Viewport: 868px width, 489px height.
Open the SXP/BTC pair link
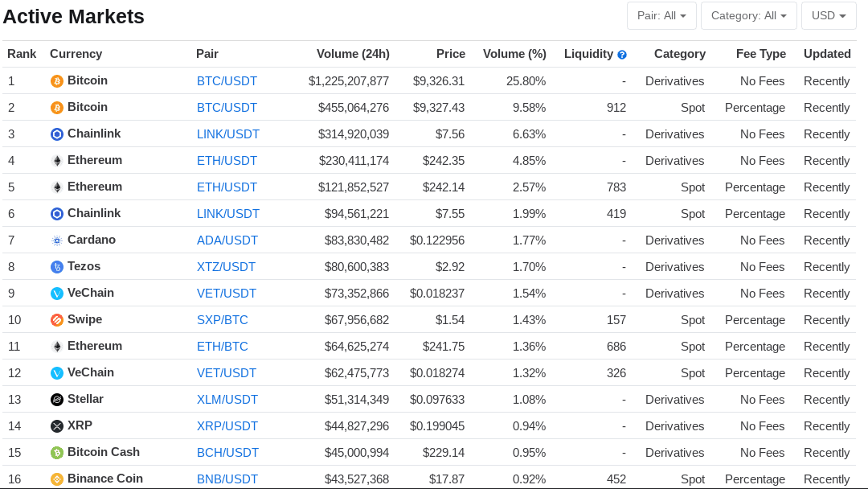pyautogui.click(x=223, y=320)
